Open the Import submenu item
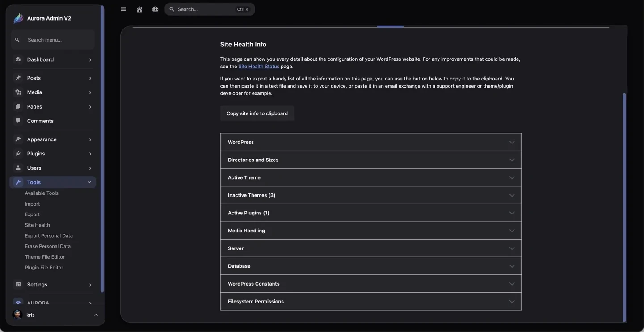This screenshot has height=332, width=644. [x=32, y=204]
